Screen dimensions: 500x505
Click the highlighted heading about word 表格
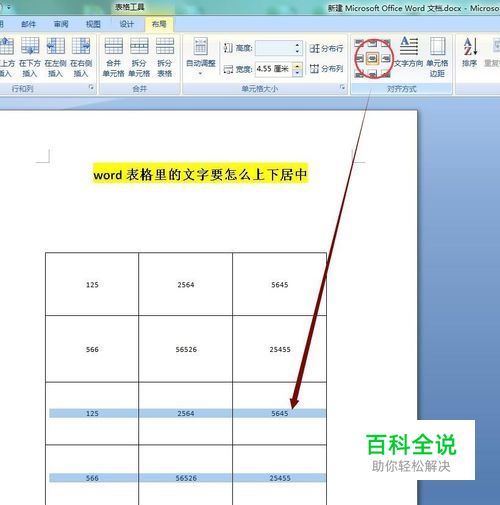pyautogui.click(x=200, y=174)
